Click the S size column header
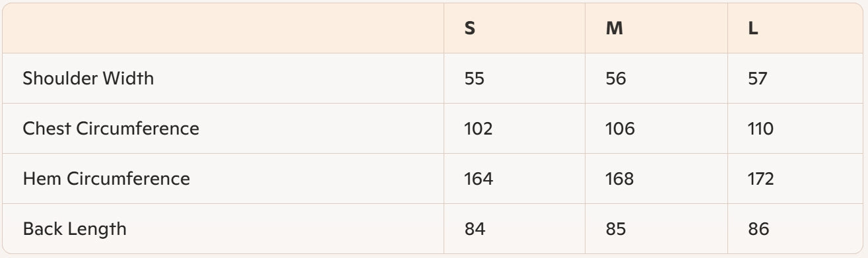This screenshot has height=258, width=868. pyautogui.click(x=470, y=30)
